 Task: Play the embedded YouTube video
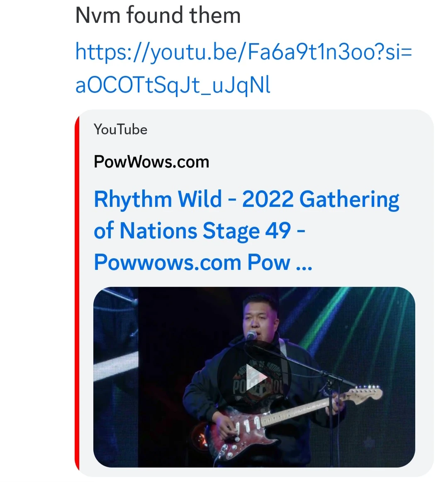tap(254, 377)
